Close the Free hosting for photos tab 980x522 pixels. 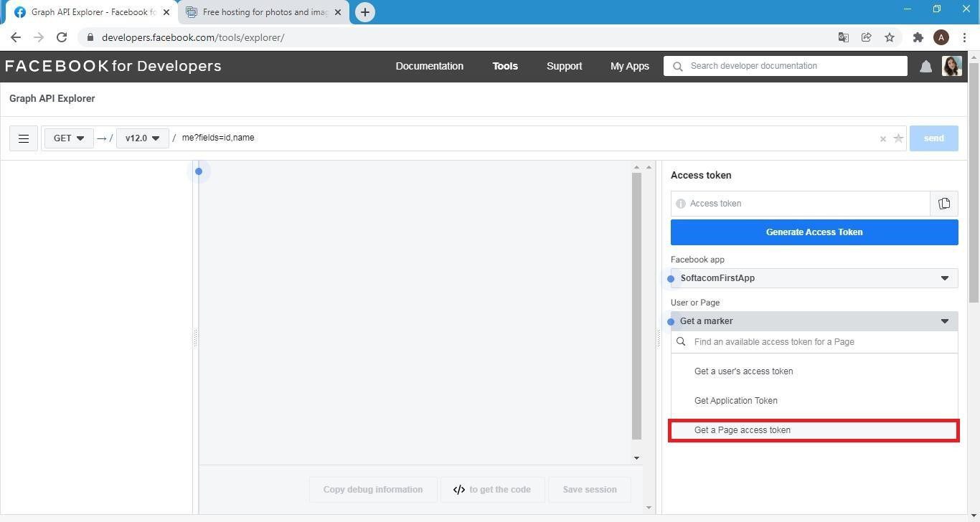point(338,12)
